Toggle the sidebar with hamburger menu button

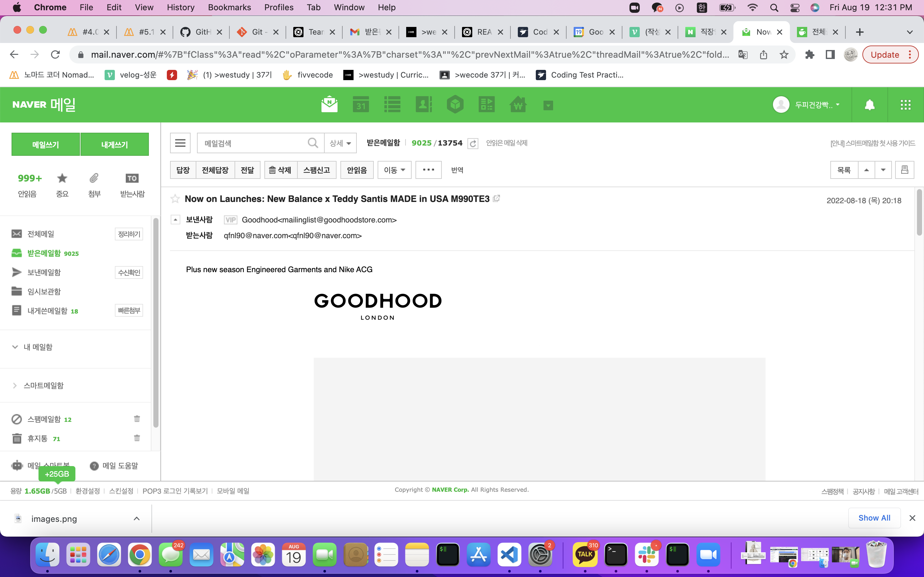point(180,143)
